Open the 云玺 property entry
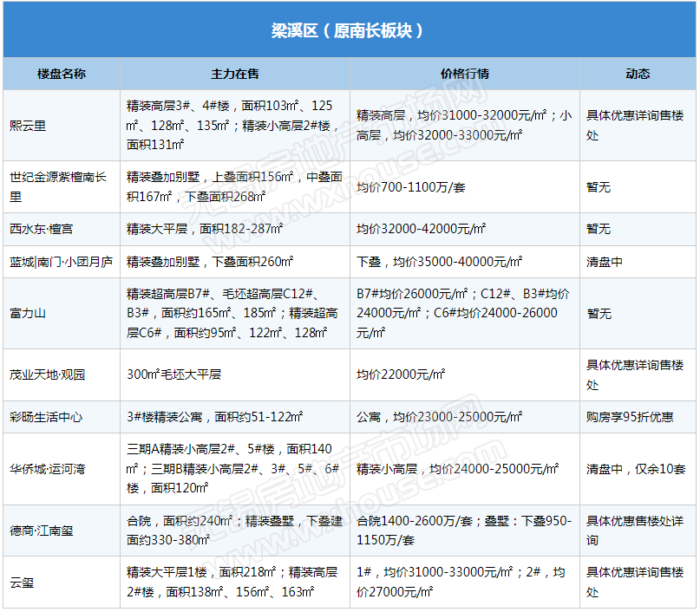Image resolution: width=700 pixels, height=612 pixels. tap(23, 583)
